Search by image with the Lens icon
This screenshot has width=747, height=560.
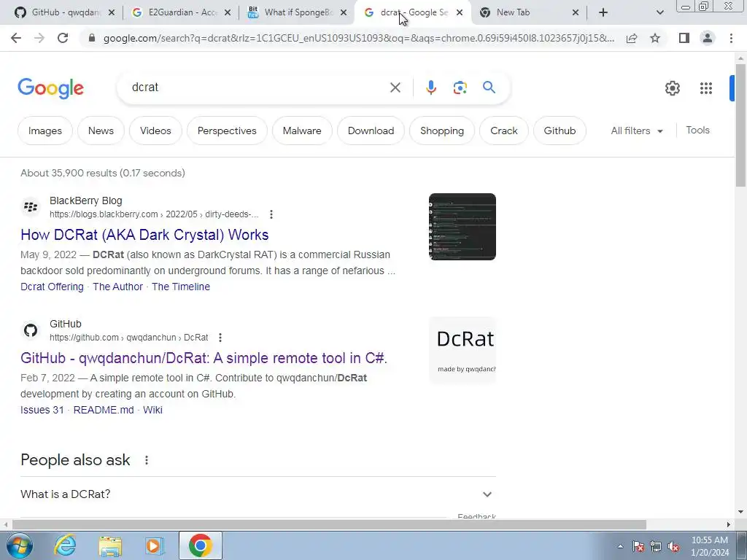pos(460,87)
